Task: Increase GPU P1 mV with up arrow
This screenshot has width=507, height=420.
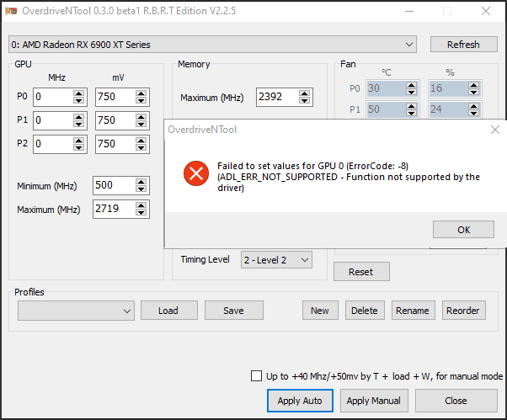Action: click(x=141, y=117)
